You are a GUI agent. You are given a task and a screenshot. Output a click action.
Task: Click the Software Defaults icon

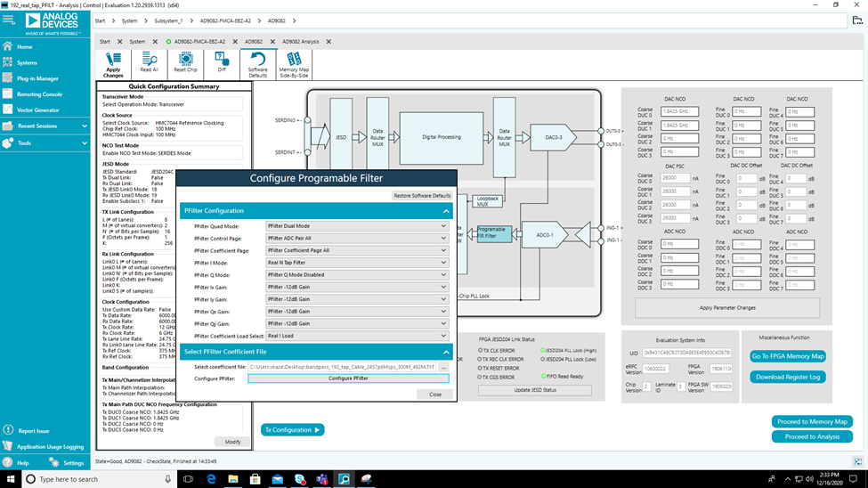[258, 64]
